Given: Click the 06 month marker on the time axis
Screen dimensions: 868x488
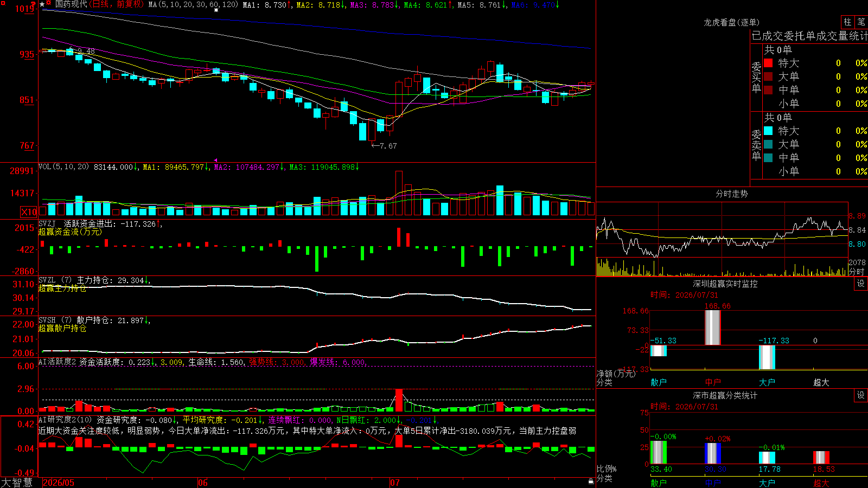Looking at the screenshot, I should [203, 483].
